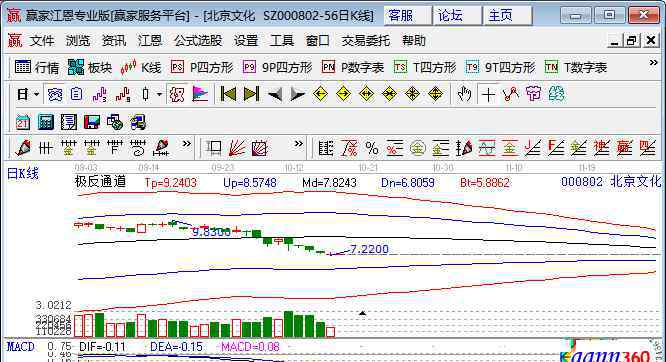
Task: Open the calculator icon
Action: (x=46, y=122)
